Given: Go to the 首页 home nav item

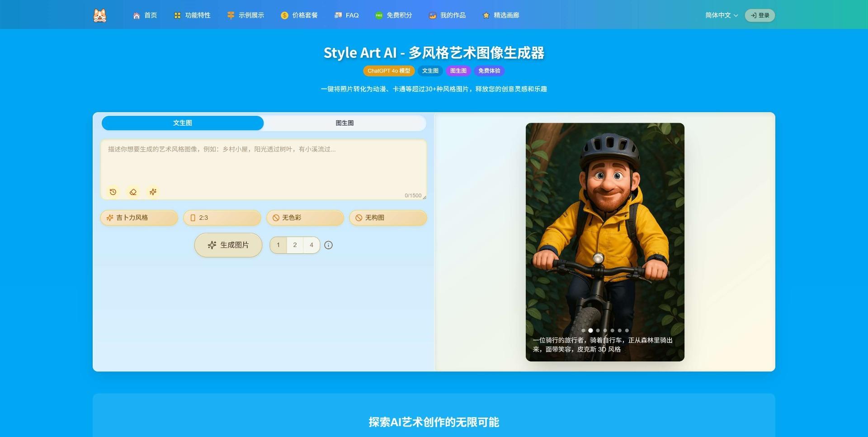Looking at the screenshot, I should (x=145, y=15).
